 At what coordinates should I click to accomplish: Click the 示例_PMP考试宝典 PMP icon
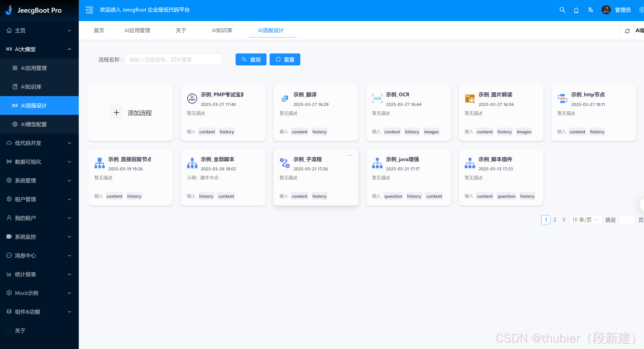tap(192, 98)
